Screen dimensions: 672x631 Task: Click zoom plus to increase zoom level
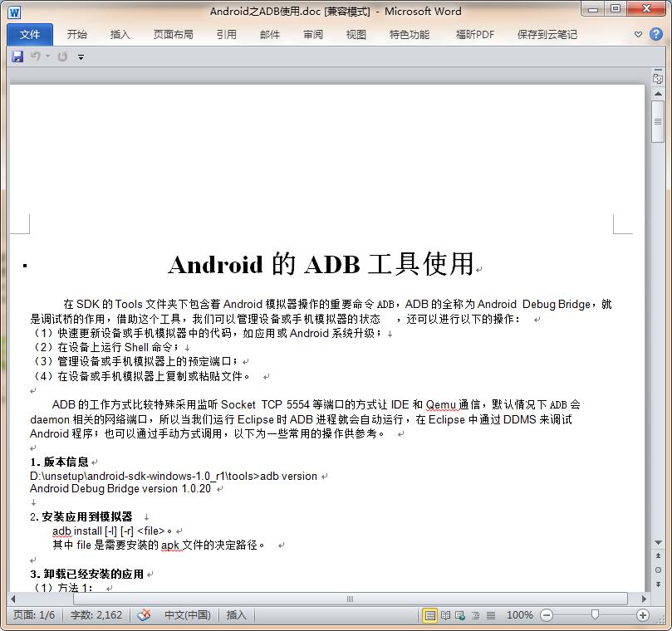click(x=642, y=614)
